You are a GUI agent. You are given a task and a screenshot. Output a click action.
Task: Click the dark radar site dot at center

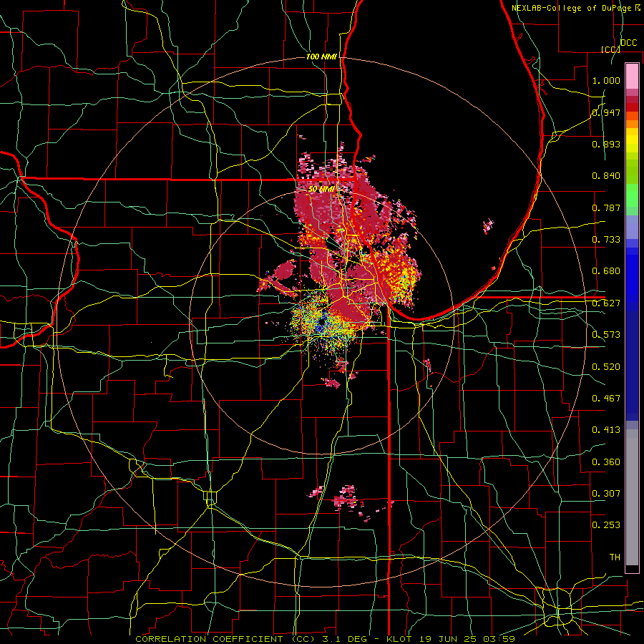[321, 323]
